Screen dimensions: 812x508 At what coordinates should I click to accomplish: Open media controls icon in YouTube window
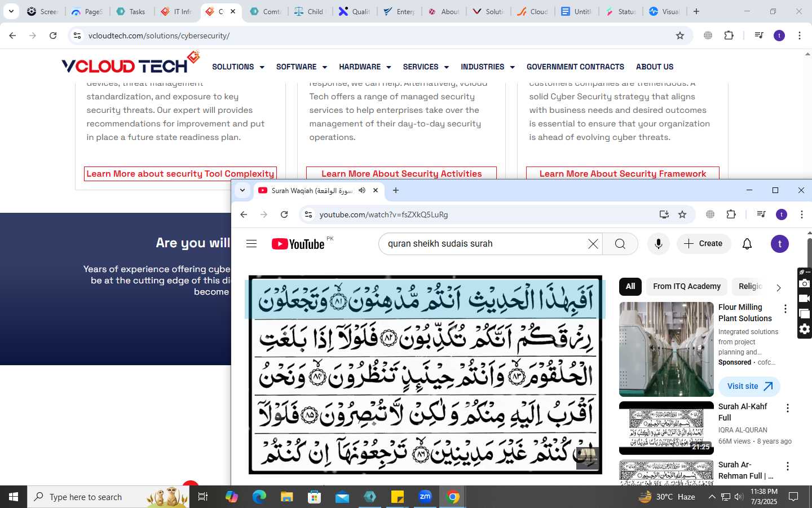[761, 214]
